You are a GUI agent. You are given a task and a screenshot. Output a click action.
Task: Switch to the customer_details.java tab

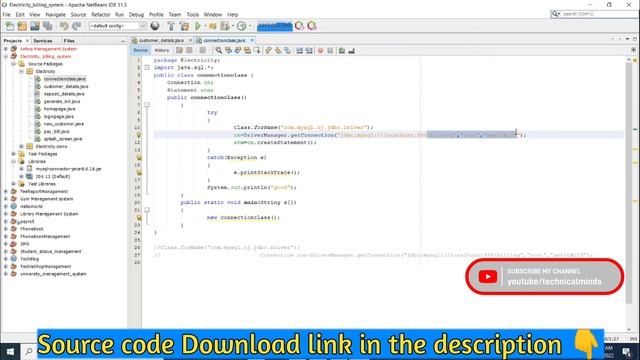pyautogui.click(x=161, y=40)
